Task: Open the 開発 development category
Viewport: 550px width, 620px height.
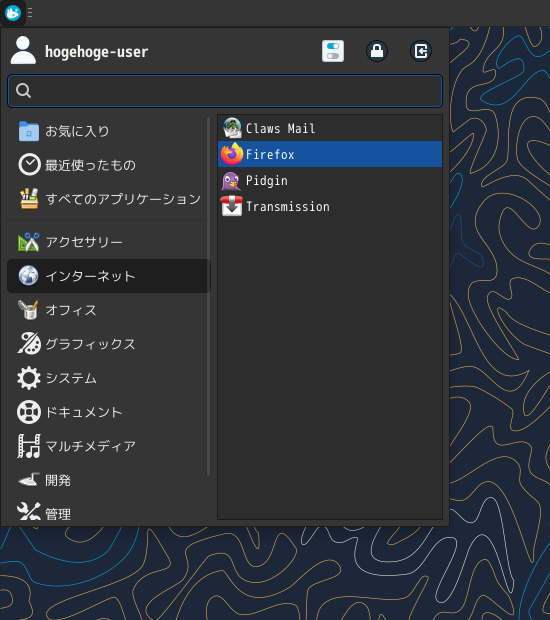Action: pos(108,480)
